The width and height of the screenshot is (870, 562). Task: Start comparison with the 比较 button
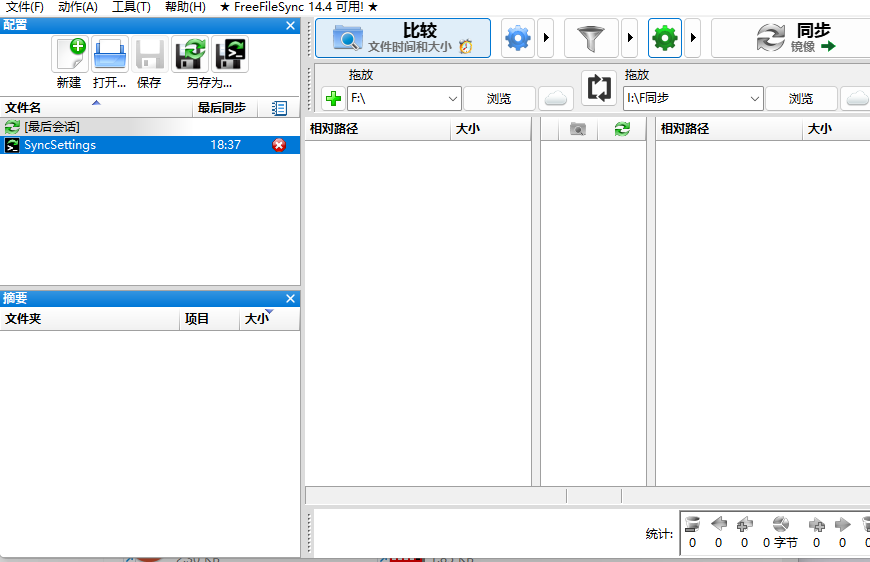tap(403, 38)
